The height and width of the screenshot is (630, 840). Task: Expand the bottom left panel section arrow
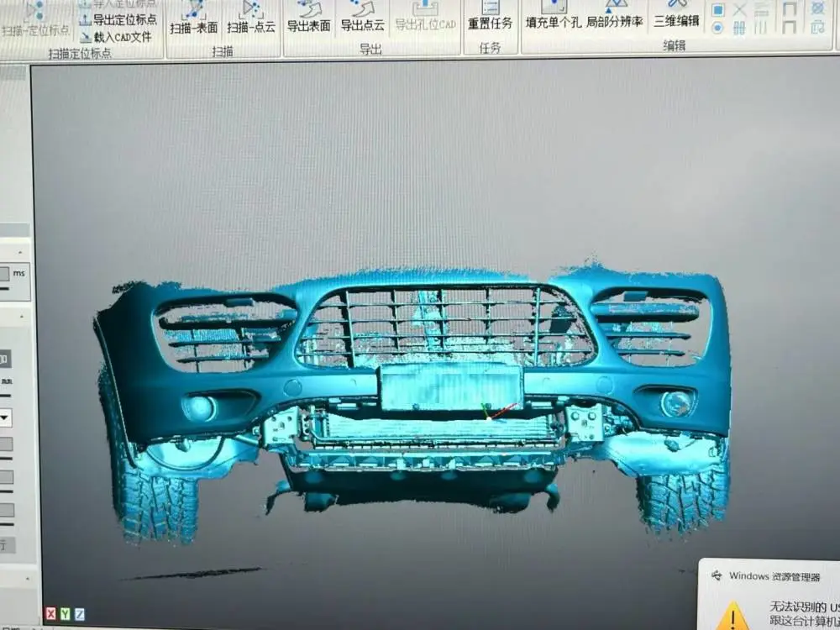click(x=28, y=579)
